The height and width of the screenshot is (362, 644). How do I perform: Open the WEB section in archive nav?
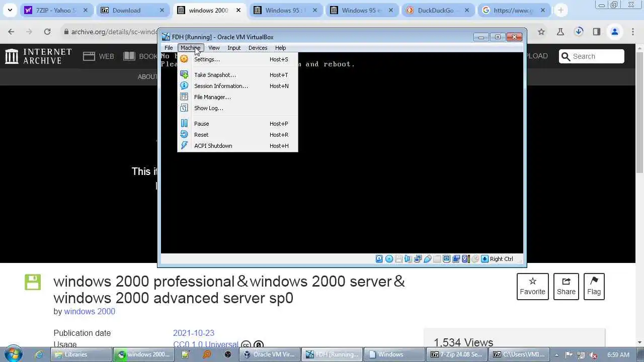pos(99,56)
